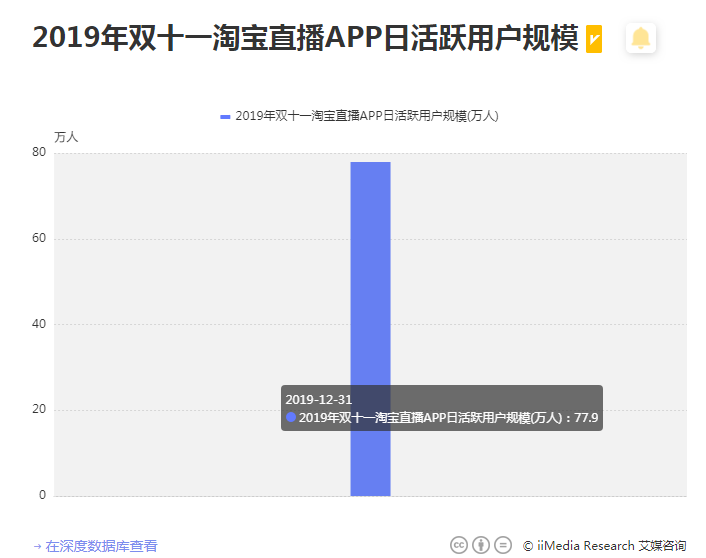This screenshot has width=706, height=558.
Task: Click the © iiMedia Research 艾媒咨询 credit
Action: pyautogui.click(x=604, y=546)
